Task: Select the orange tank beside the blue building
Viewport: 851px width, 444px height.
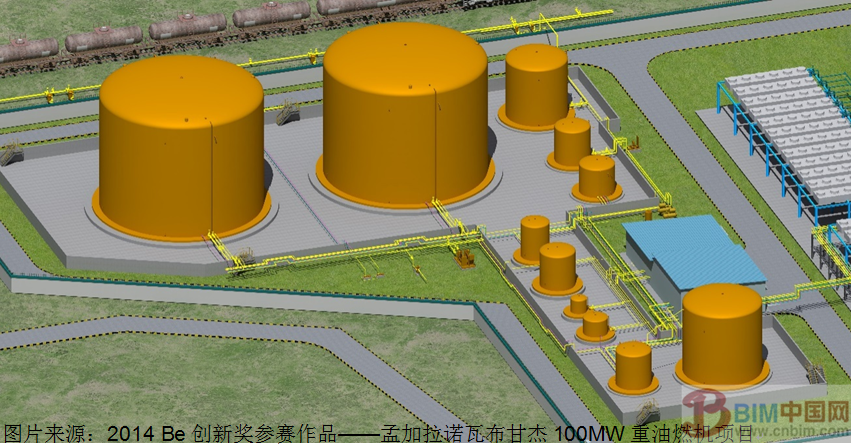Action: pyautogui.click(x=721, y=335)
